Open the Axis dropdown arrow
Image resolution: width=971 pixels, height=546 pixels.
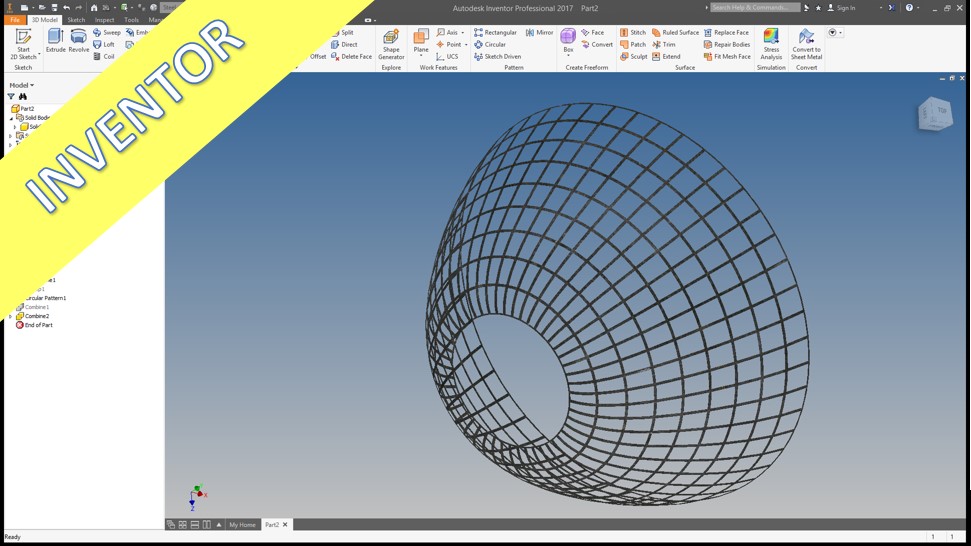pos(463,32)
